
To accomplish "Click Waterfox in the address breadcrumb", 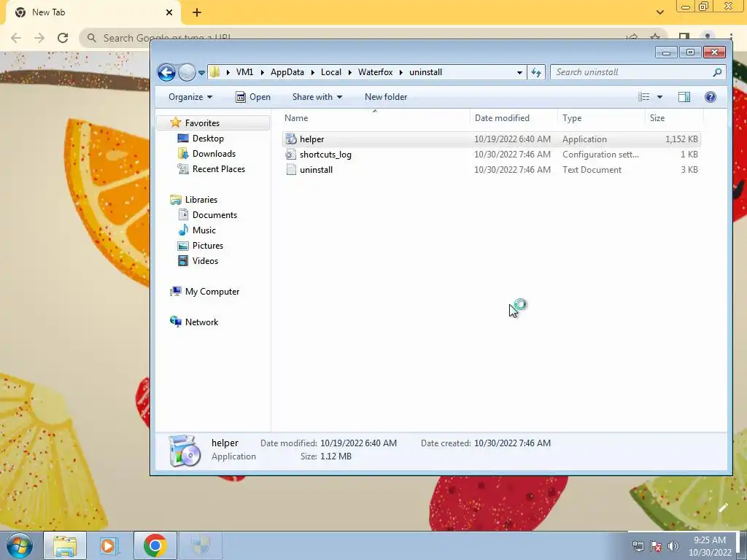I will pyautogui.click(x=376, y=72).
